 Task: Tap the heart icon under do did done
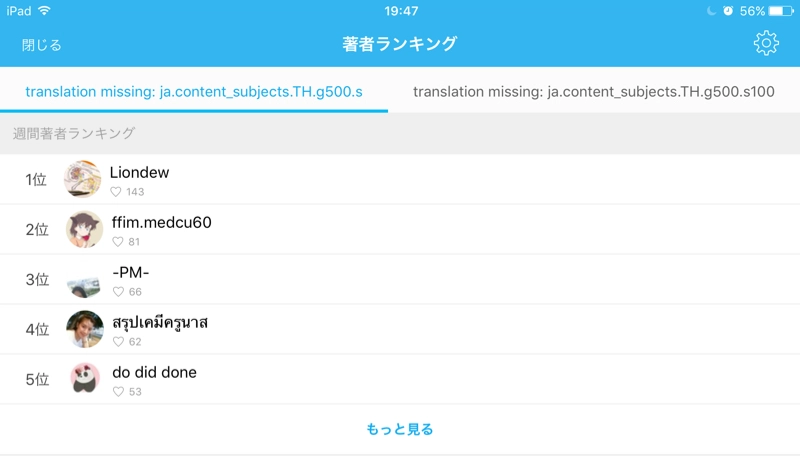click(x=118, y=392)
